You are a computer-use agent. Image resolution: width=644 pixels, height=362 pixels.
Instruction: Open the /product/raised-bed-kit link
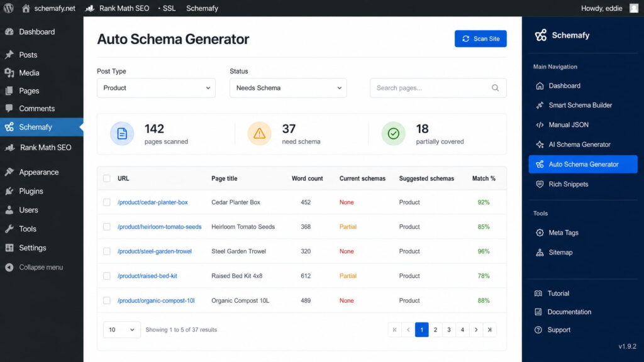coord(147,276)
